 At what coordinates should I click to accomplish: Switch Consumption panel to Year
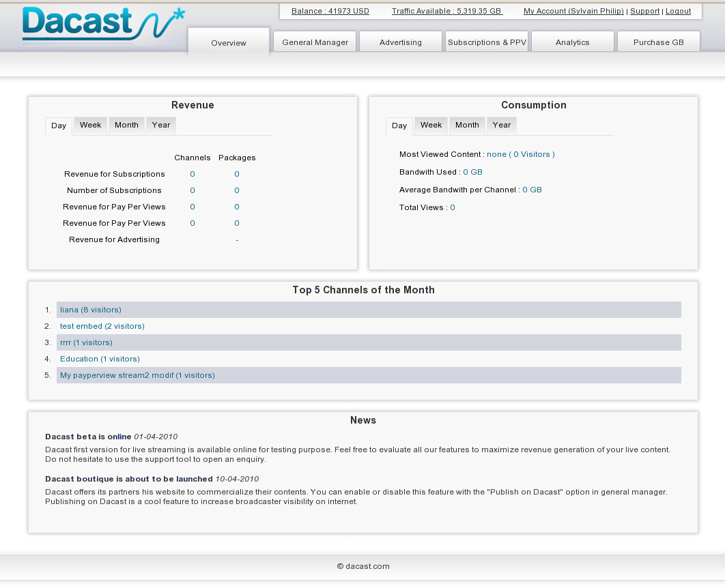click(502, 126)
